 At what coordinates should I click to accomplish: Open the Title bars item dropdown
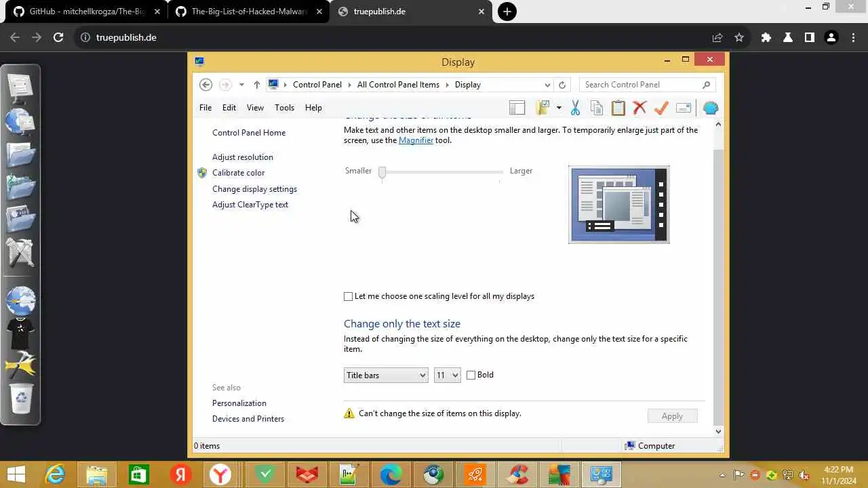point(386,375)
